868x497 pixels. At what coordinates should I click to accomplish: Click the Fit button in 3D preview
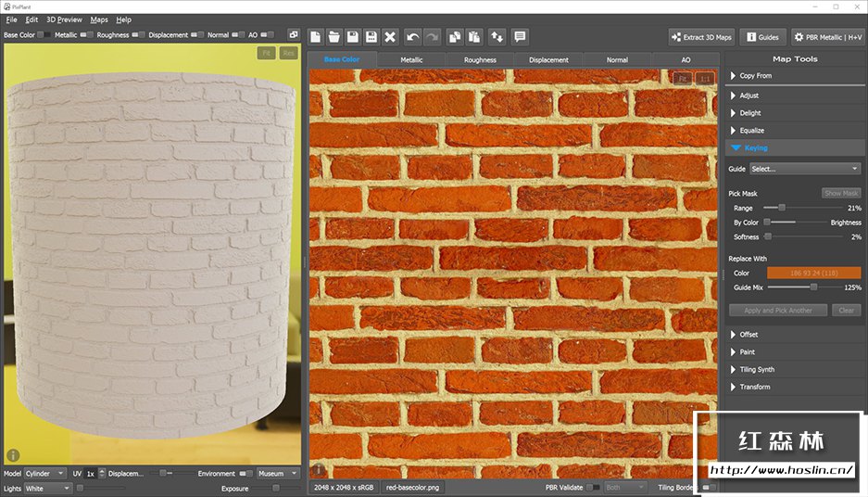[x=266, y=53]
